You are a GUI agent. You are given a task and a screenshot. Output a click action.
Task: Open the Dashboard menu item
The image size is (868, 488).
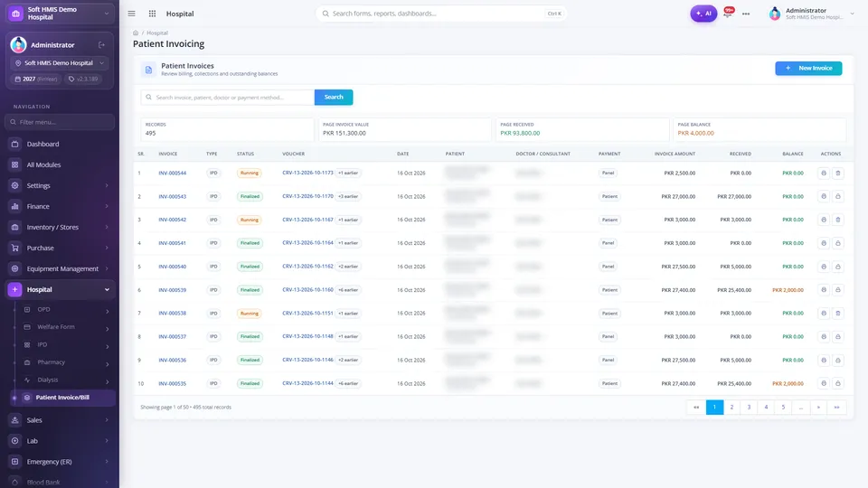coord(60,144)
